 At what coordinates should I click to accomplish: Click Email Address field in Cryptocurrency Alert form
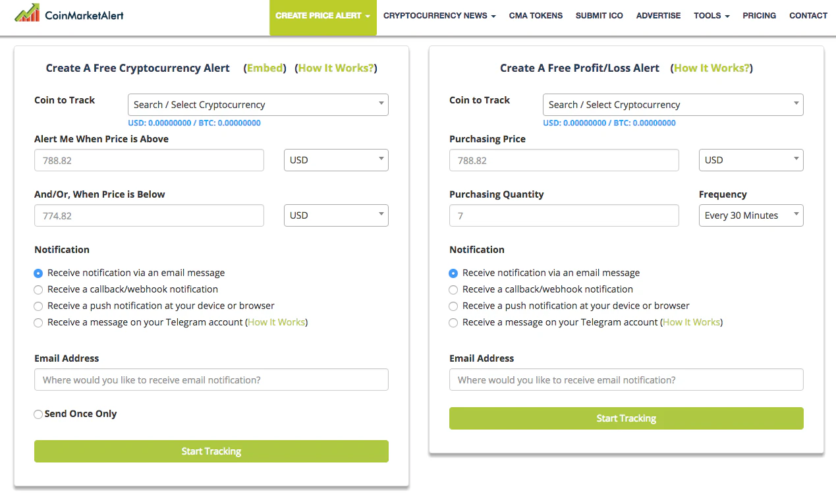point(211,379)
